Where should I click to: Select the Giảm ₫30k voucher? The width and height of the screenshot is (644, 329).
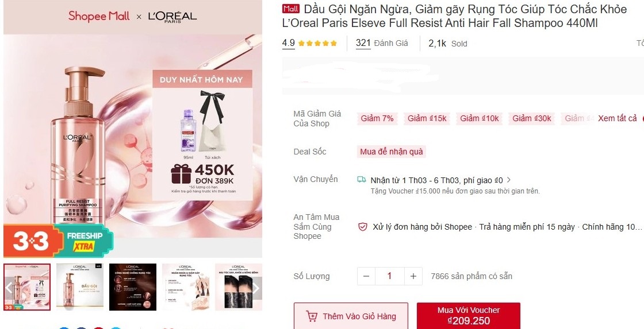(531, 118)
